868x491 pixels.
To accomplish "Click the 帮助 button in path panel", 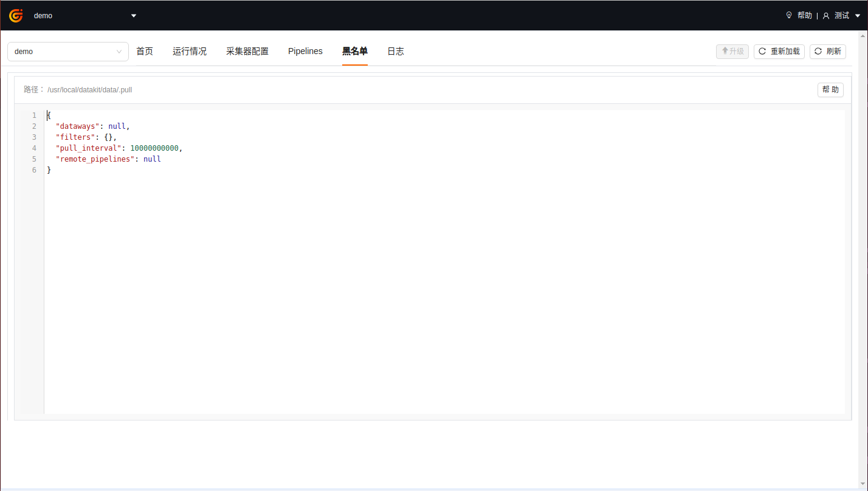I will coord(830,90).
